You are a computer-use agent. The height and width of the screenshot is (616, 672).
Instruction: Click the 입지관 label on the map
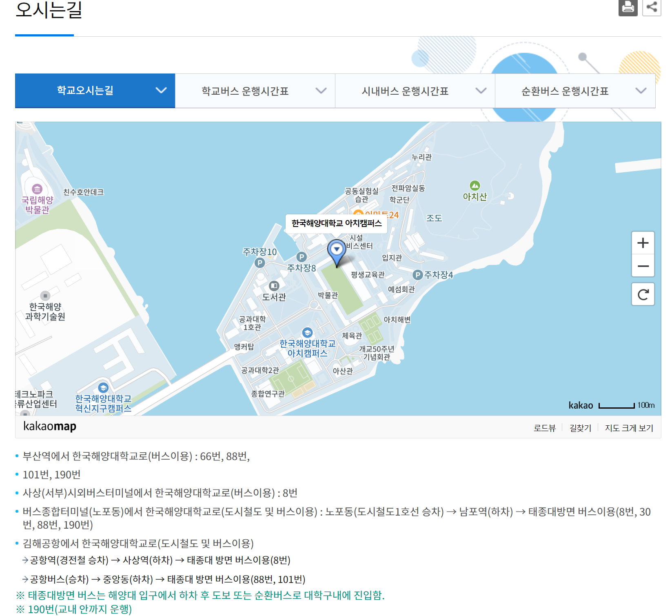(x=392, y=258)
